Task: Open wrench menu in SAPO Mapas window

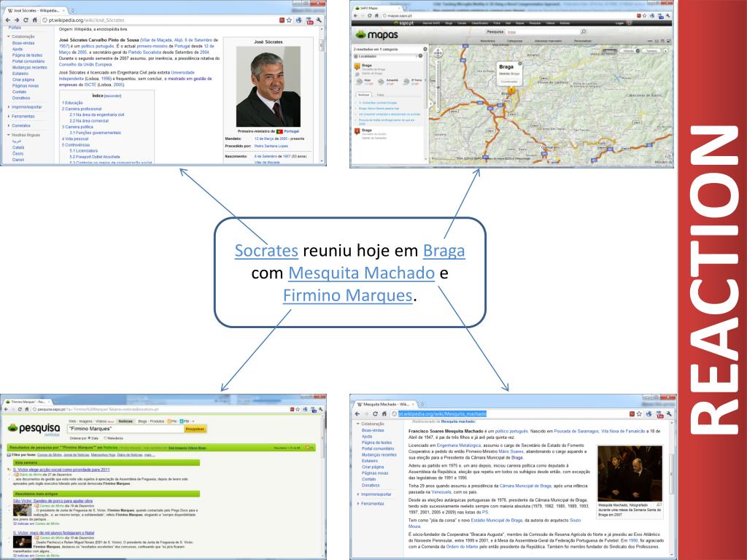Action: [x=668, y=16]
